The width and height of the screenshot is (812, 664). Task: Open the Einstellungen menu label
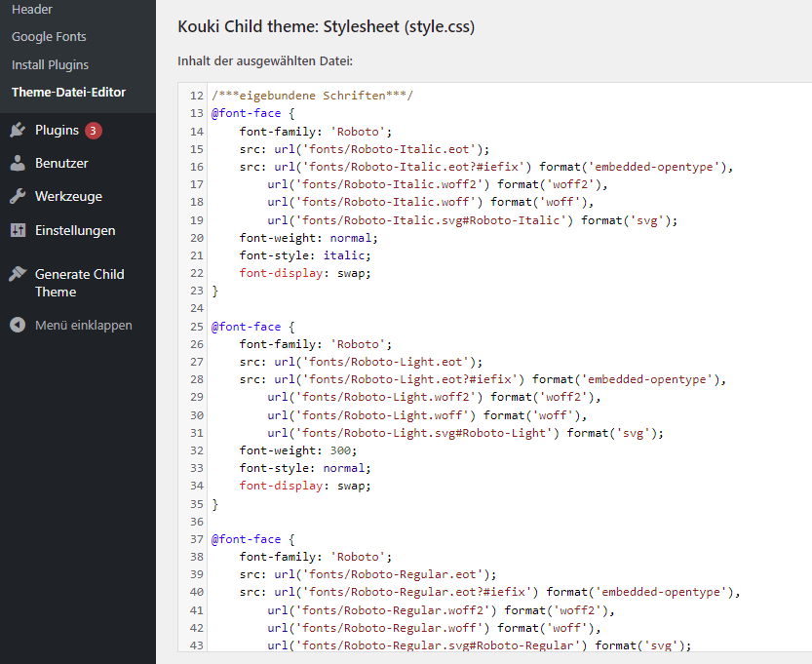[x=75, y=230]
